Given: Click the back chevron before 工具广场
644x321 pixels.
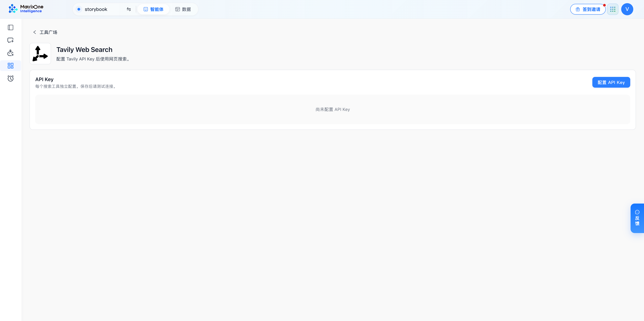Looking at the screenshot, I should pyautogui.click(x=35, y=32).
